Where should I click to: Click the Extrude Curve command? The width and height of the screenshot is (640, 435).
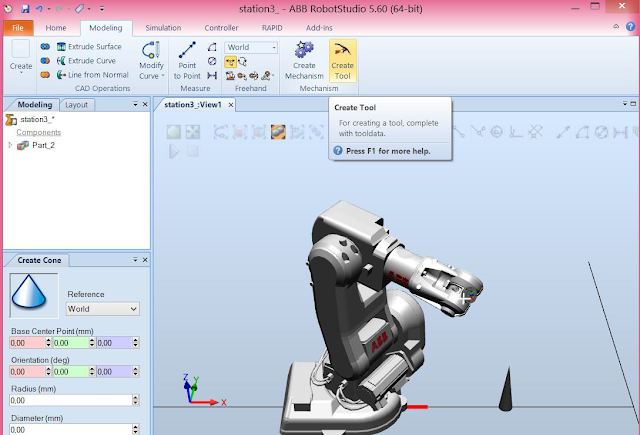(87, 61)
